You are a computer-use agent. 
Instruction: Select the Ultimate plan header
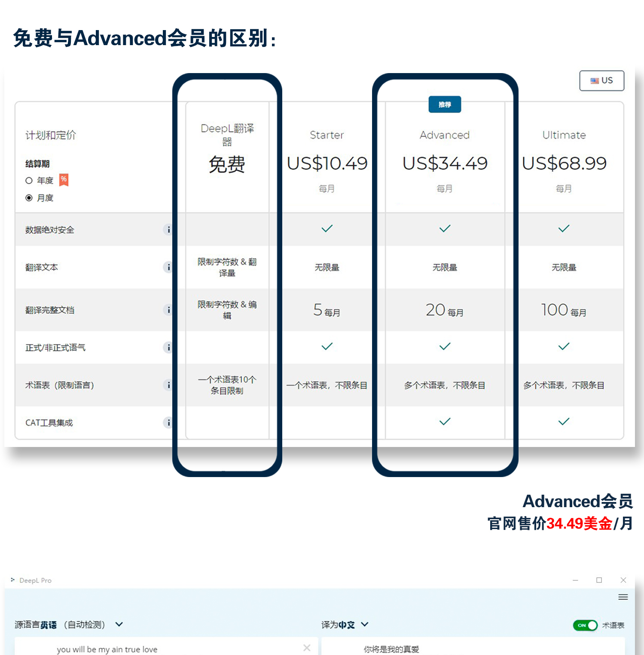click(564, 135)
